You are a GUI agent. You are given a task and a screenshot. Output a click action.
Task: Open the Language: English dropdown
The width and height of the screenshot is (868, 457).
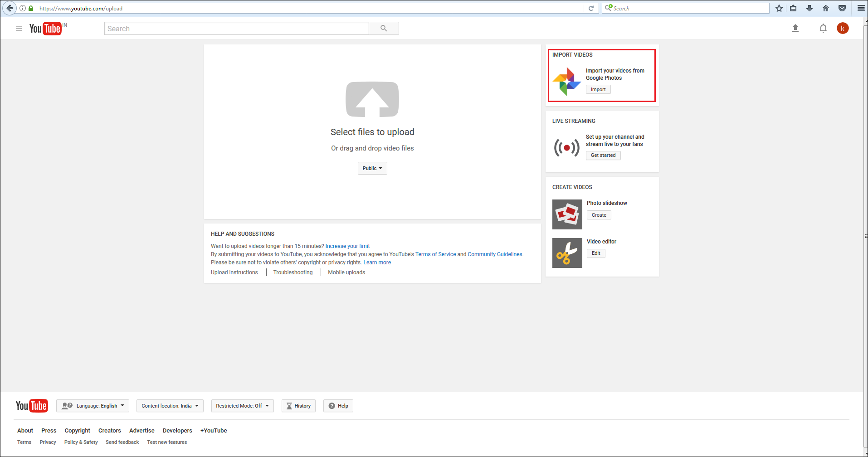pos(93,405)
